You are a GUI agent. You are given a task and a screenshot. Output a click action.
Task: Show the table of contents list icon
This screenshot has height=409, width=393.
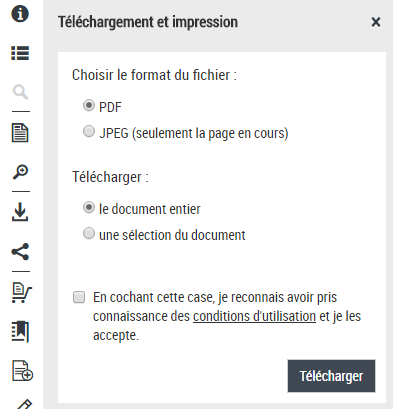tap(20, 53)
